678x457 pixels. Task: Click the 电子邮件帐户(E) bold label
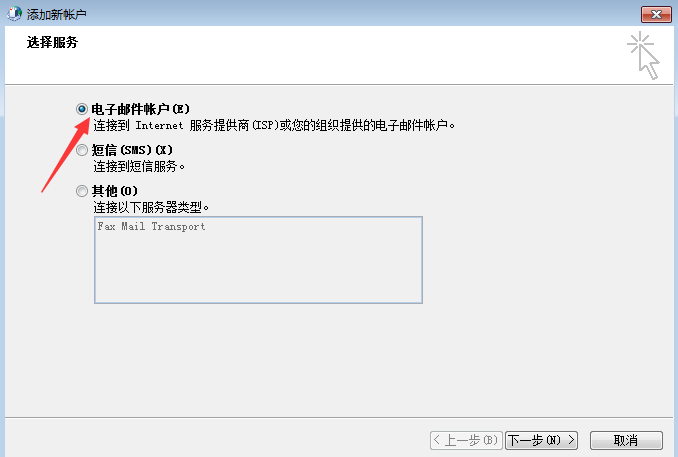[141, 109]
